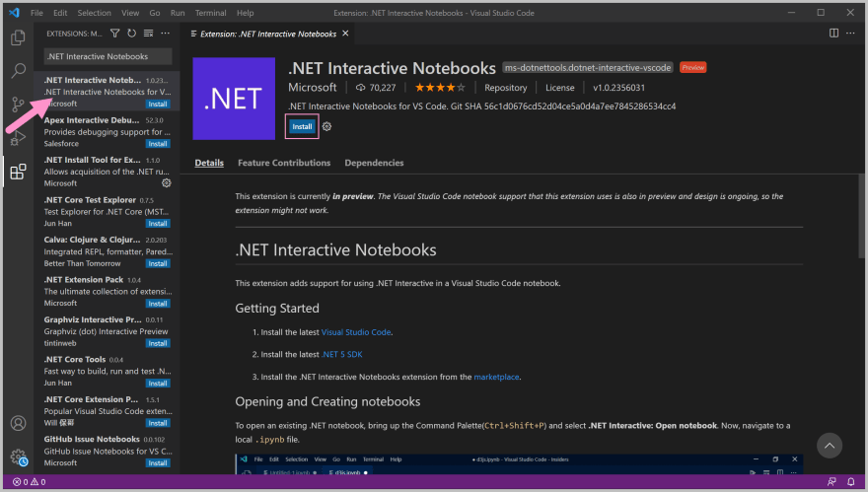Click the details page vertical scrollbar
The width and height of the screenshot is (868, 492).
pyautogui.click(x=861, y=216)
